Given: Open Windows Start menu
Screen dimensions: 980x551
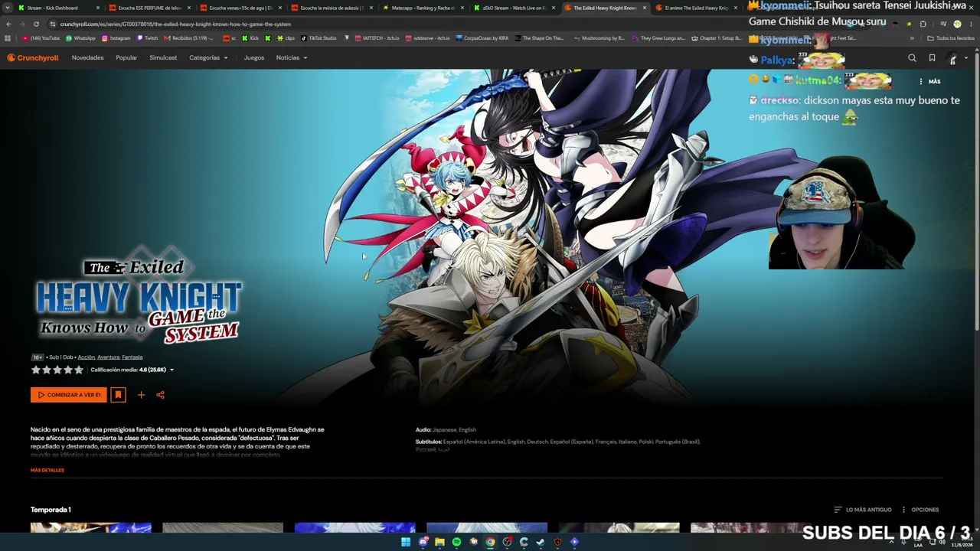Looking at the screenshot, I should (406, 542).
